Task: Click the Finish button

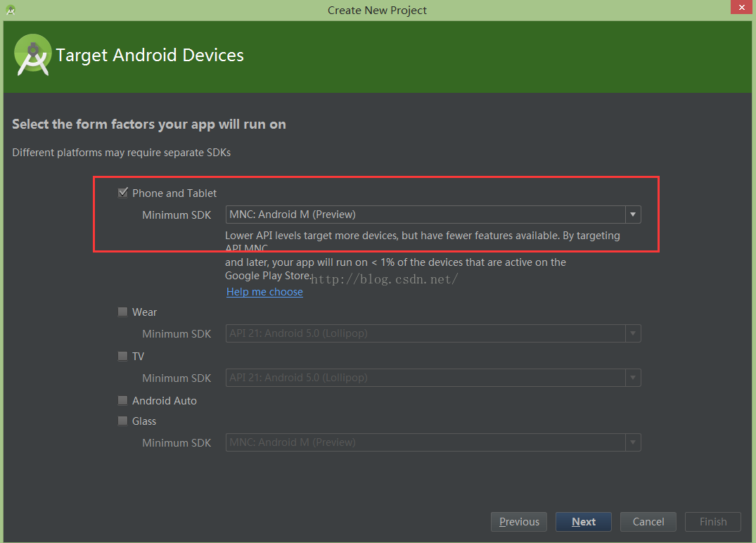Action: [712, 522]
